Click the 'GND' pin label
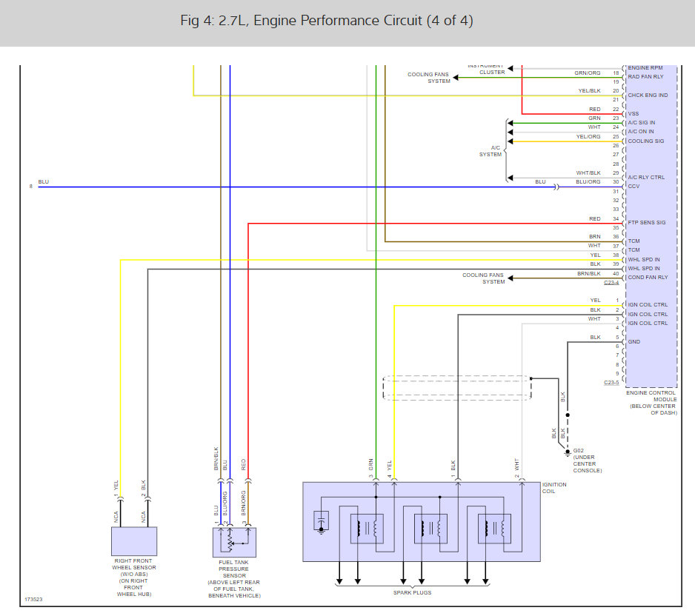This screenshot has width=695, height=616. 634,342
